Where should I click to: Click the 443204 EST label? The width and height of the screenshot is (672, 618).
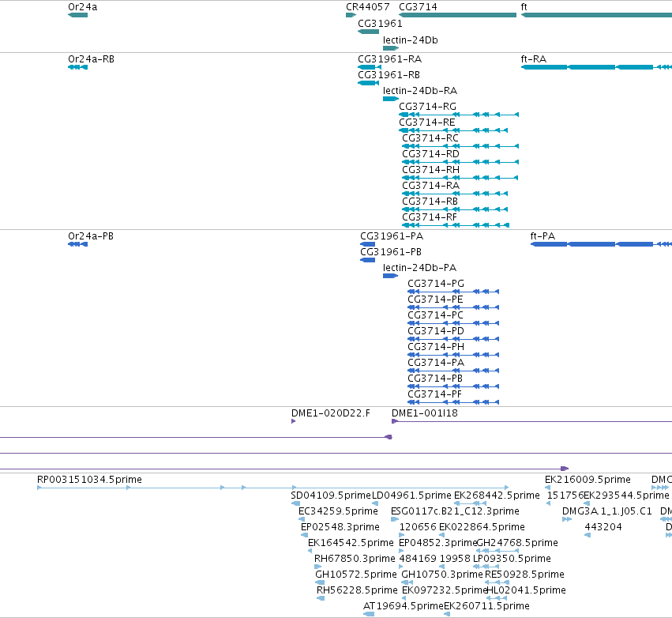[603, 527]
